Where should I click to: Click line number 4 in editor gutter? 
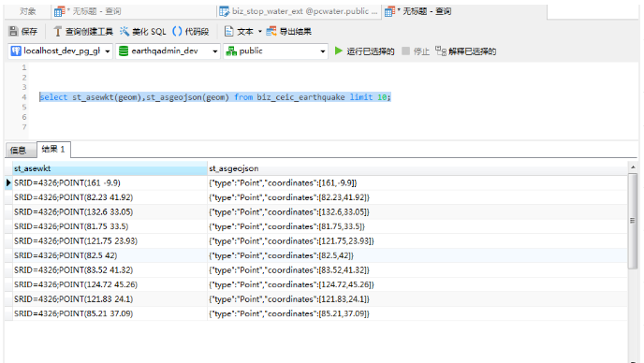(24, 97)
